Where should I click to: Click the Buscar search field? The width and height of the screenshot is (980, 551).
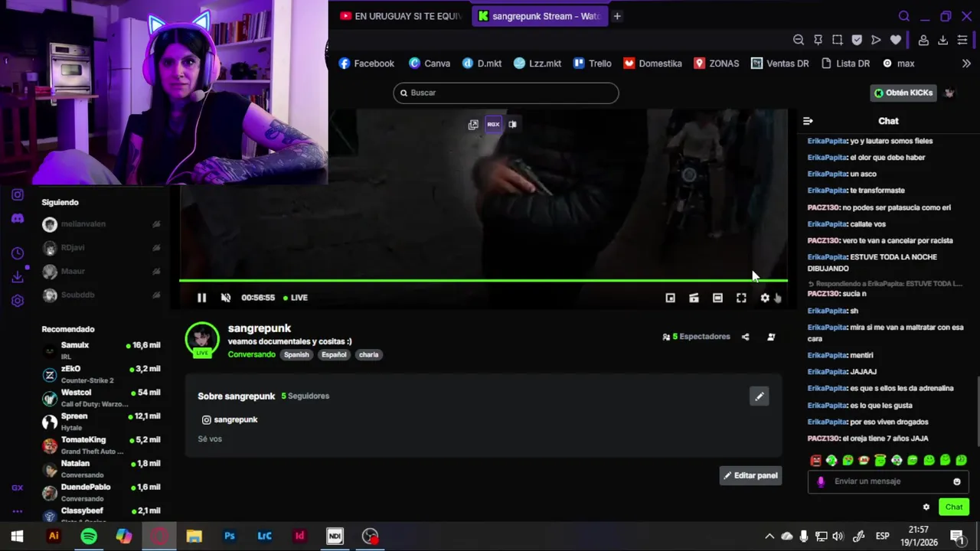tap(506, 93)
